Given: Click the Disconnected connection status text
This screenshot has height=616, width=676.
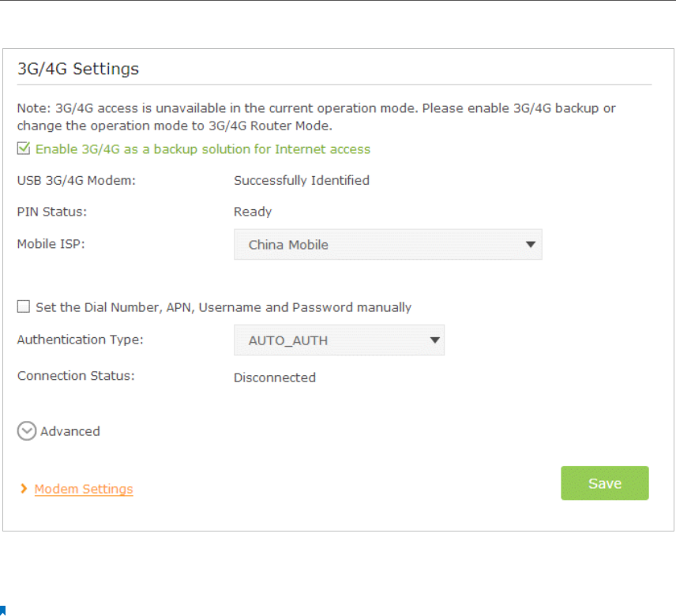Looking at the screenshot, I should [275, 377].
